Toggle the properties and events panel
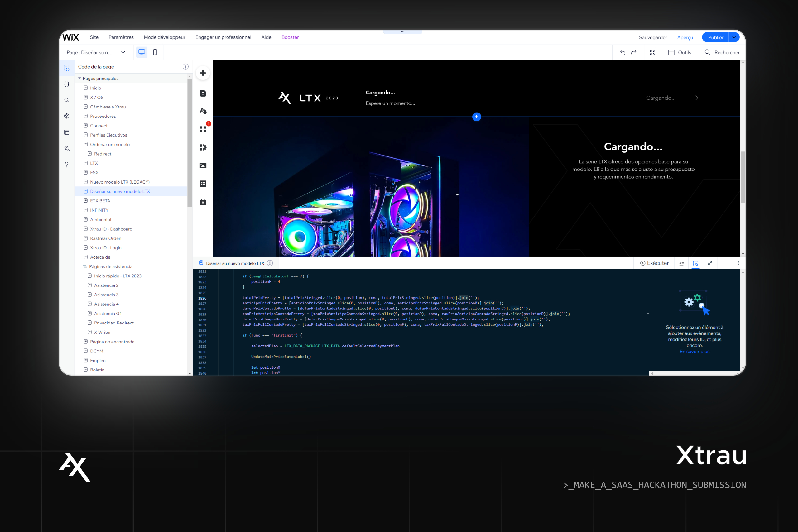Image resolution: width=798 pixels, height=532 pixels. click(x=695, y=263)
